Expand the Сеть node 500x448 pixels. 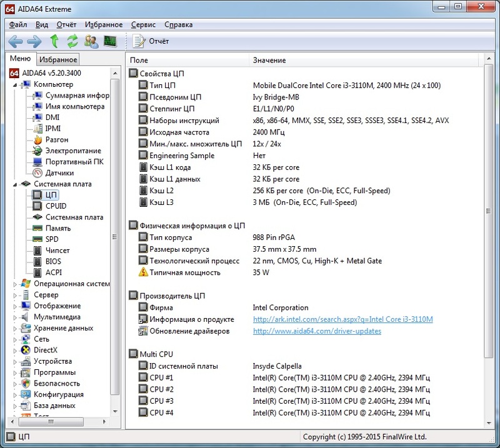click(15, 339)
